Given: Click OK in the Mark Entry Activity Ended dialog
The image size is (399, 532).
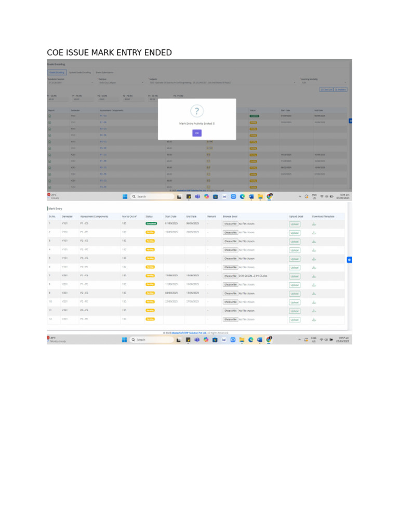Looking at the screenshot, I should click(x=197, y=133).
